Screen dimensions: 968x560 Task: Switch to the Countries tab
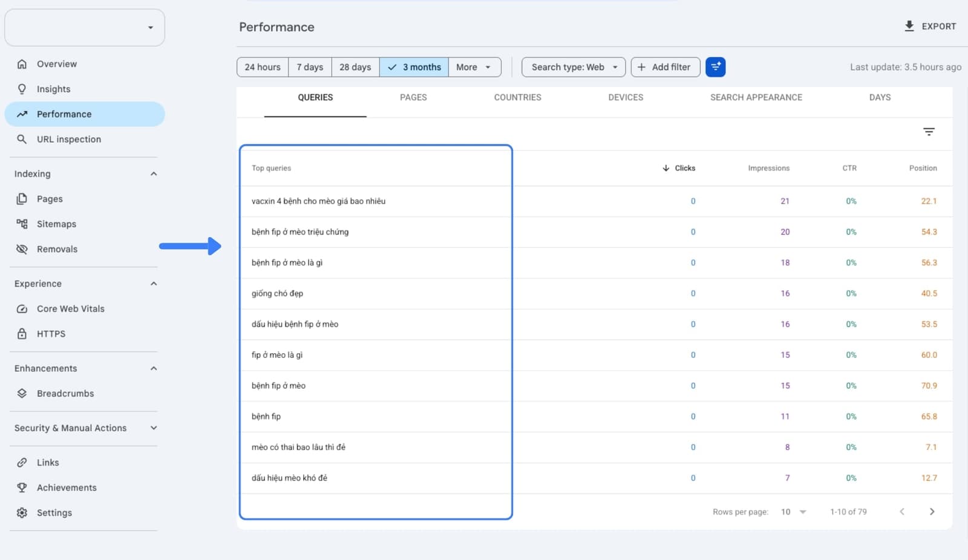click(x=517, y=97)
